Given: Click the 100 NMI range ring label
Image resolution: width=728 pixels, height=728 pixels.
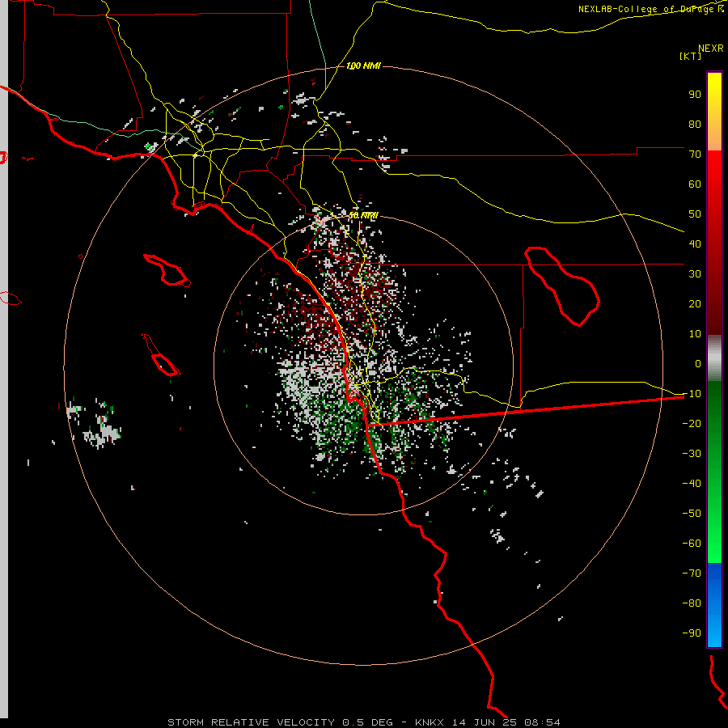Looking at the screenshot, I should [363, 66].
